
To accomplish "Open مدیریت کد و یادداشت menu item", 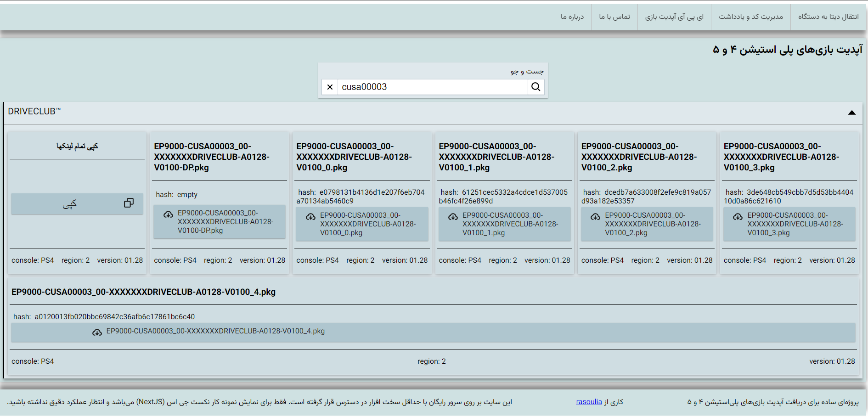I will pos(751,17).
